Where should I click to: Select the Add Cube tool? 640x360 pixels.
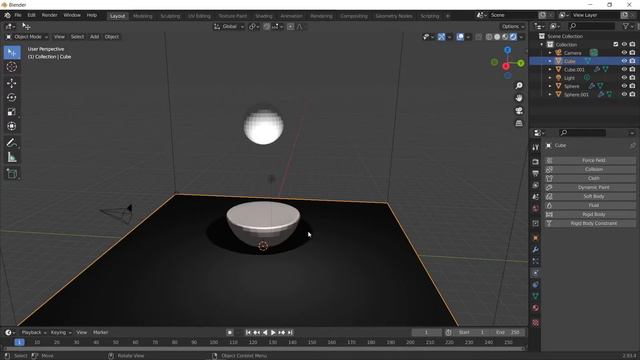[x=11, y=174]
